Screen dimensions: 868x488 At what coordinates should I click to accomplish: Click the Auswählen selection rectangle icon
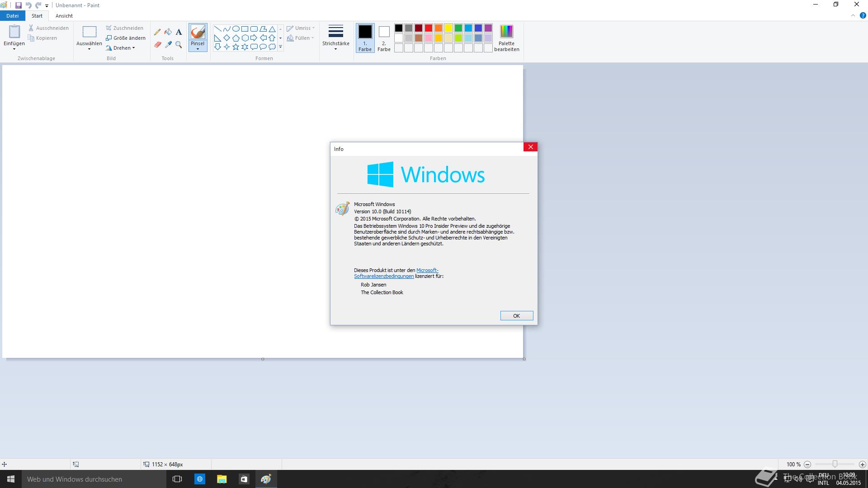(90, 32)
